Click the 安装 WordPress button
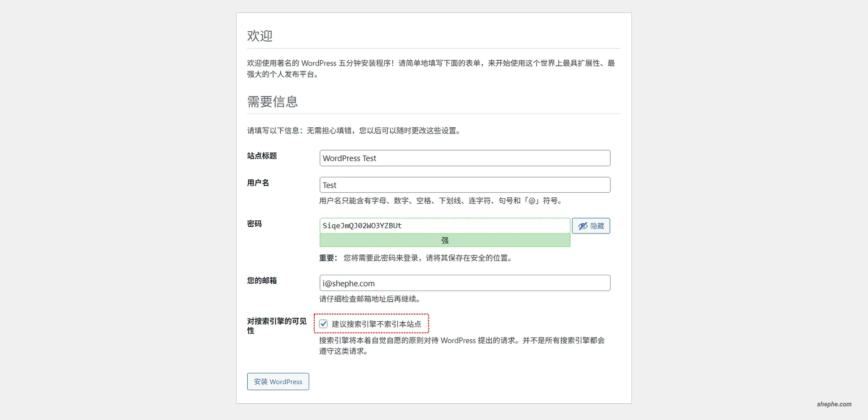The width and height of the screenshot is (868, 420). 278,382
